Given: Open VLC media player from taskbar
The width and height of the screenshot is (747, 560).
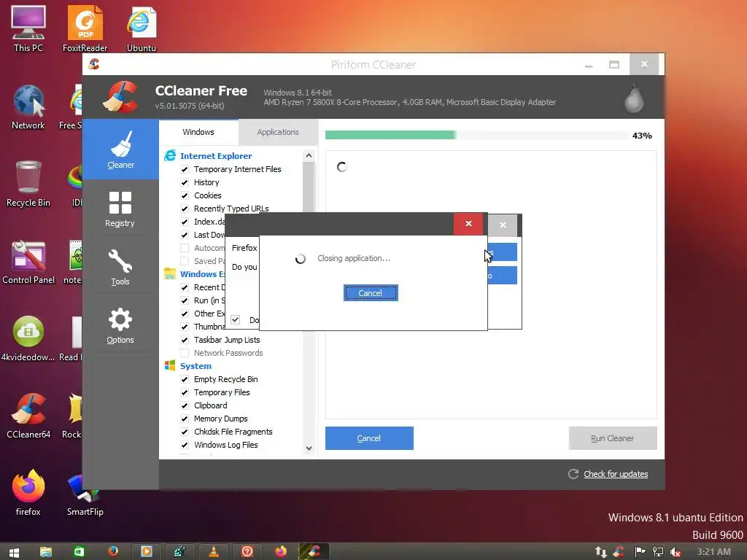Looking at the screenshot, I should pyautogui.click(x=214, y=552).
